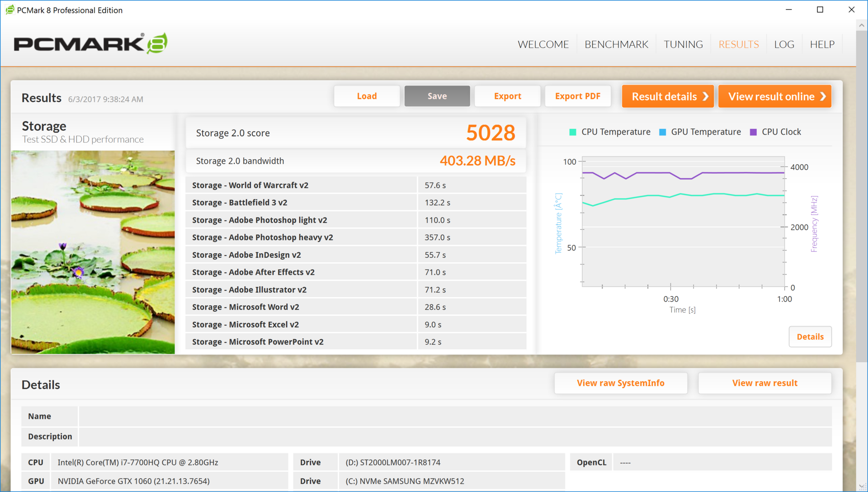
Task: Click the 357.0 s result value
Action: [437, 237]
